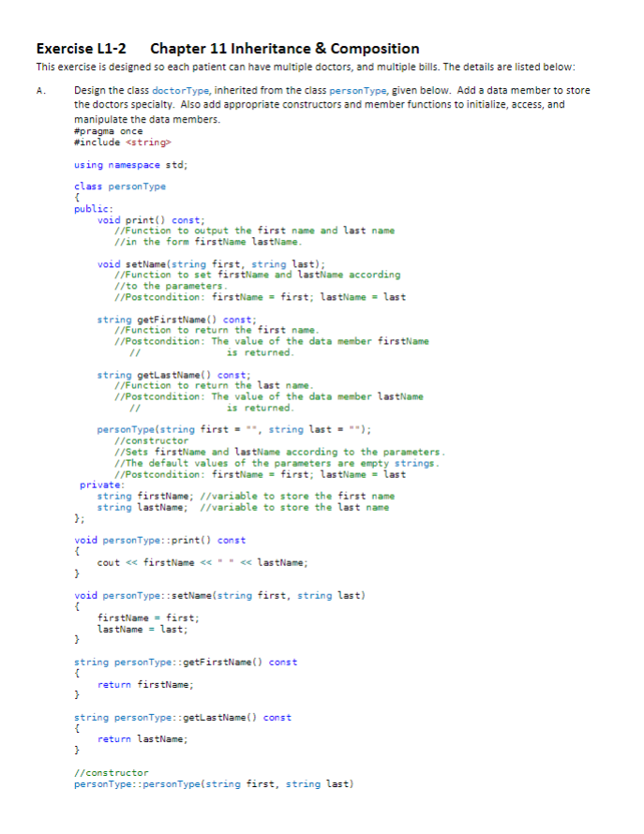Click the declaration 'void print() const;'
The width and height of the screenshot is (644, 834).
(x=151, y=220)
